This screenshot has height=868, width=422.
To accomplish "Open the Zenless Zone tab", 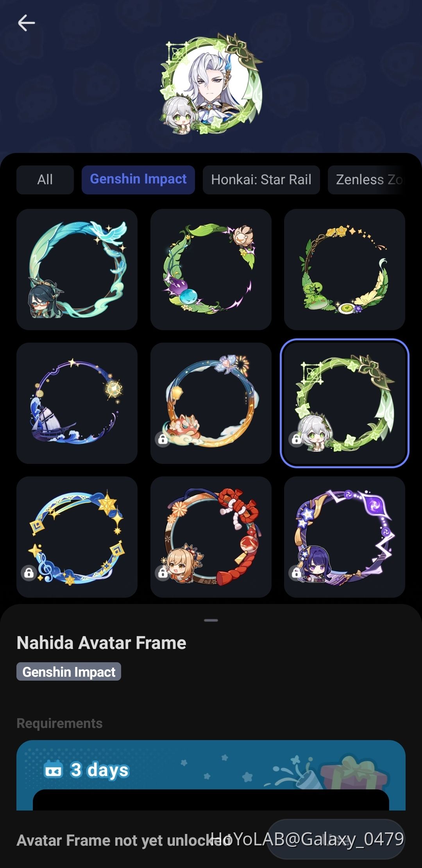I will click(370, 180).
